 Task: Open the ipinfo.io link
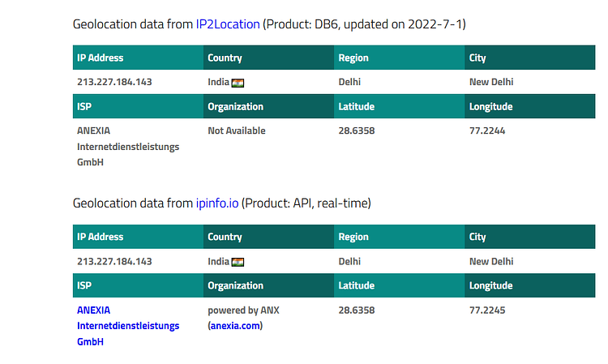[x=217, y=203]
